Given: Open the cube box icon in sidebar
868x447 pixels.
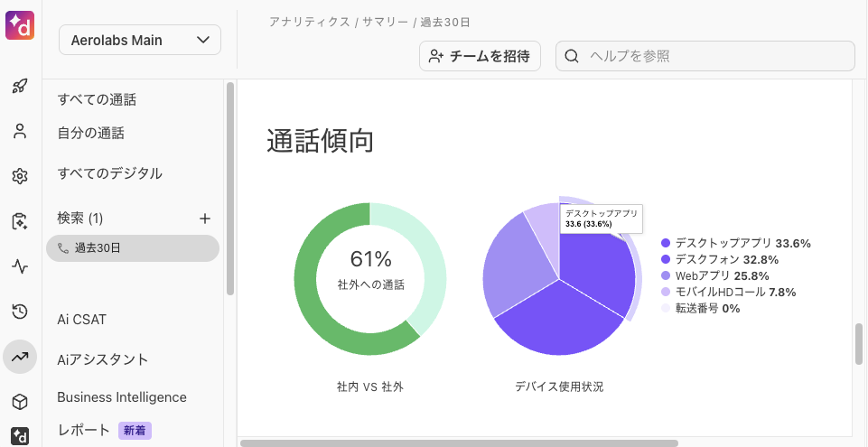Looking at the screenshot, I should coord(20,402).
